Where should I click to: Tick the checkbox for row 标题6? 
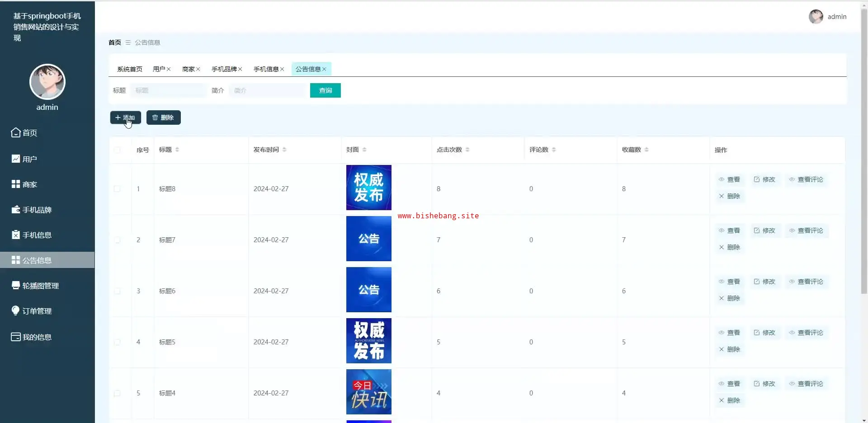[117, 291]
